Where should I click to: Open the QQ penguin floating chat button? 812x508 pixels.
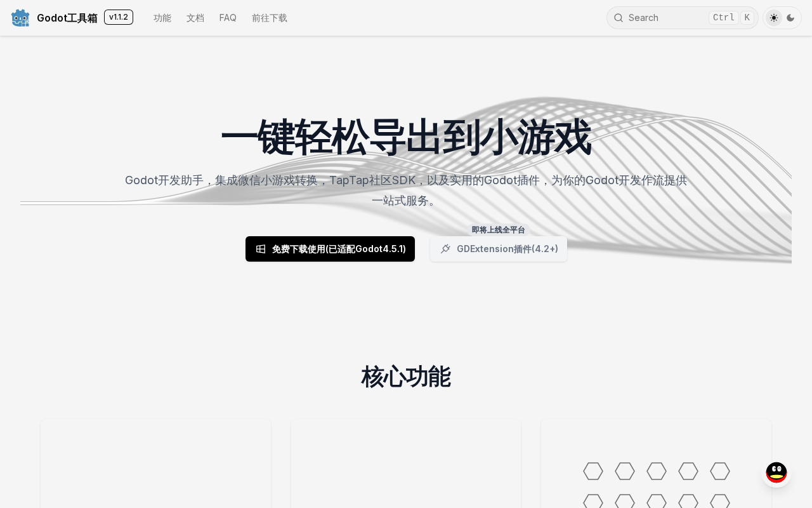pos(776,472)
